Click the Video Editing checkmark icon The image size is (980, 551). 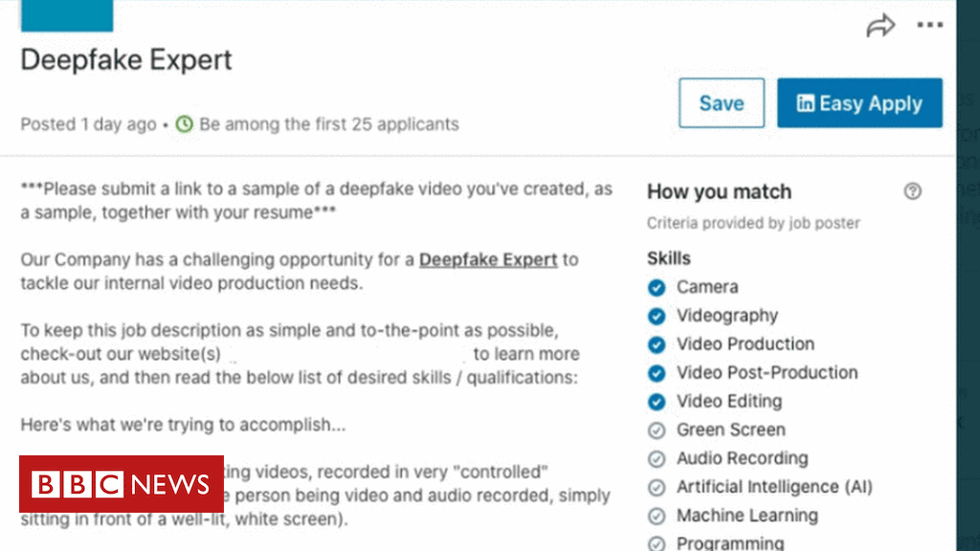click(x=657, y=402)
